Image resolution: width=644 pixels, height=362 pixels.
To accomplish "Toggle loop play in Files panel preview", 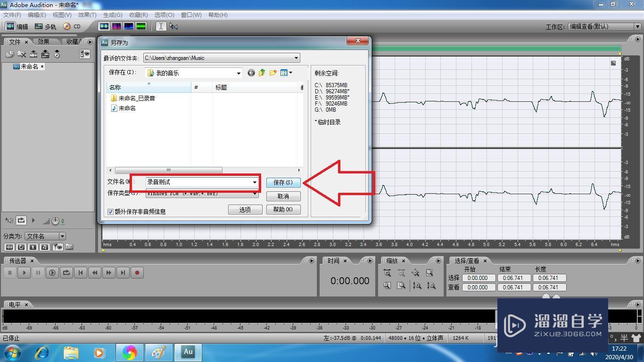I will click(21, 220).
